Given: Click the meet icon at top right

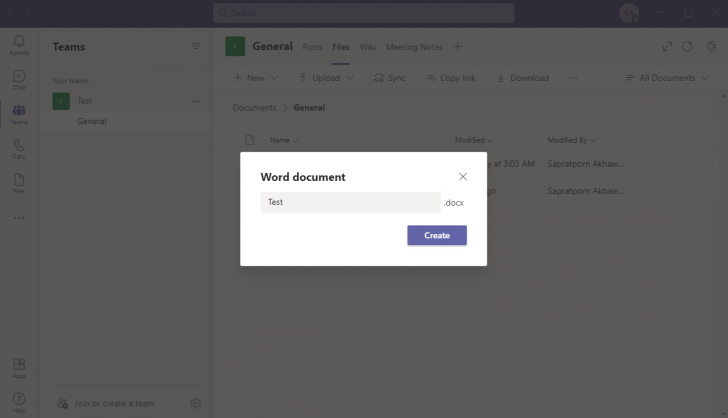Looking at the screenshot, I should pos(712,46).
